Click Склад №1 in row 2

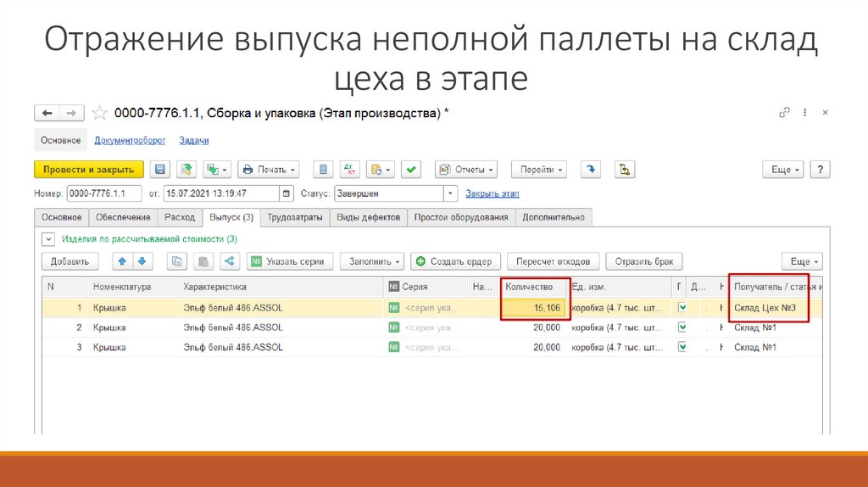click(755, 327)
